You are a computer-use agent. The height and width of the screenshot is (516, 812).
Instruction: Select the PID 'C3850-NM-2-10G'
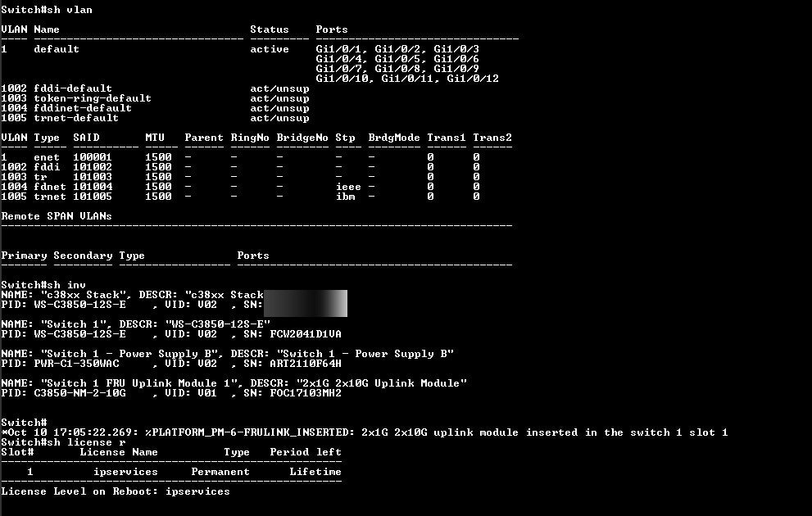79,393
